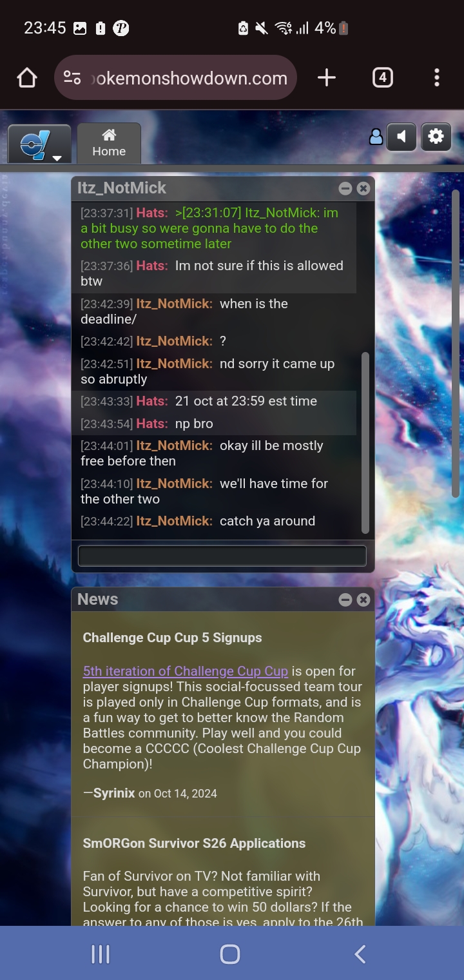Open the Pokemon Showdown logo menu
Screen dimensions: 464x980
(39, 144)
